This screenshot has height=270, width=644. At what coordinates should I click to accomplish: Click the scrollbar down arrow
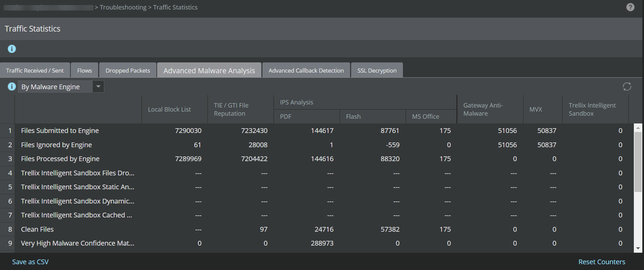click(x=638, y=249)
